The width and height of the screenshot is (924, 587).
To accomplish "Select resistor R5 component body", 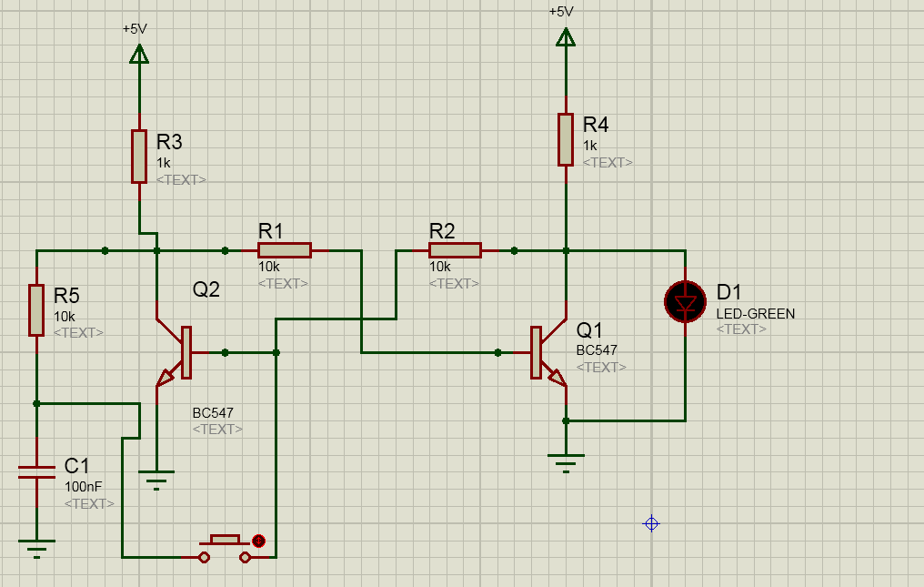I will tap(36, 310).
